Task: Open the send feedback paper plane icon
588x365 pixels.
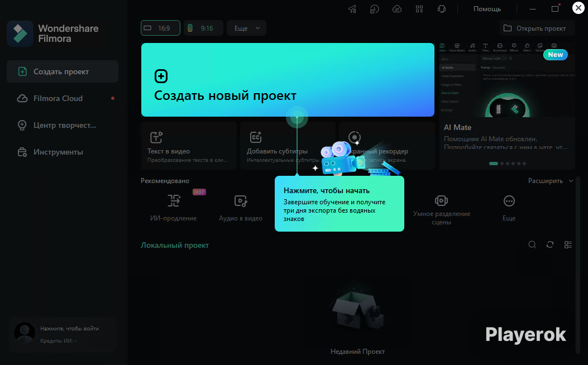Action: [x=352, y=9]
